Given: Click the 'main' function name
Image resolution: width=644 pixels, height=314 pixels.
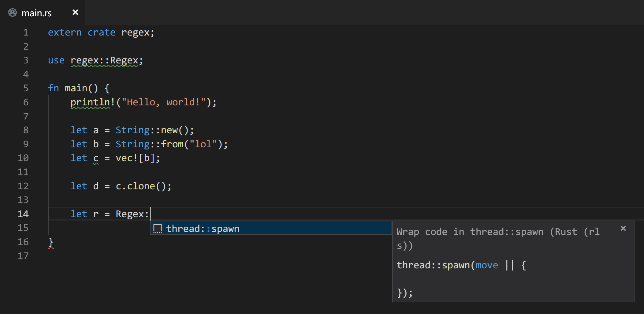Looking at the screenshot, I should coord(76,88).
